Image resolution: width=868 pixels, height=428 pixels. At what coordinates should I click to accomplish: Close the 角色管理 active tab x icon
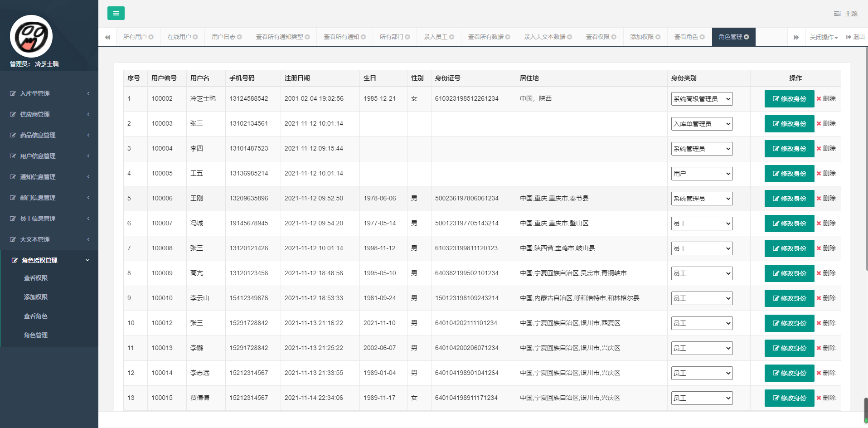pyautogui.click(x=747, y=37)
